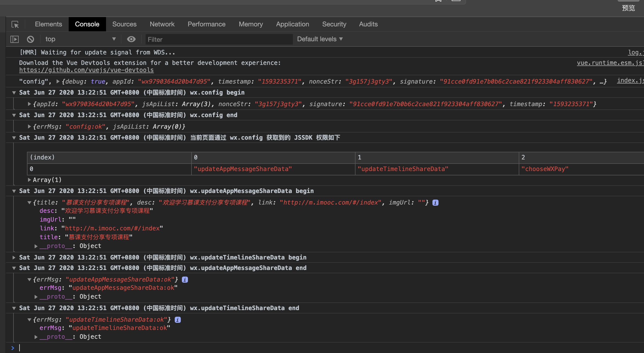Collapse the wx.config begin log group
Viewport: 644px width, 353px height.
[x=14, y=93]
